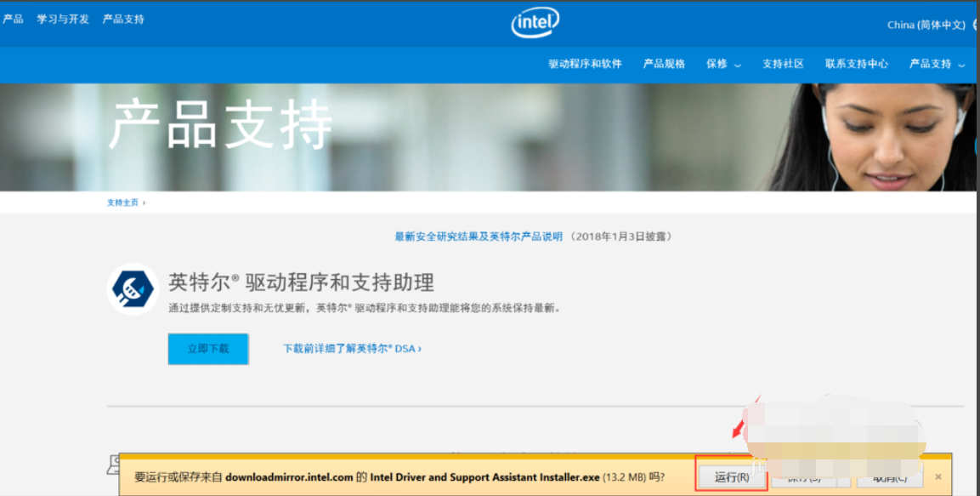Open the 学习与开发 menu
This screenshot has height=496, width=980.
pyautogui.click(x=63, y=19)
